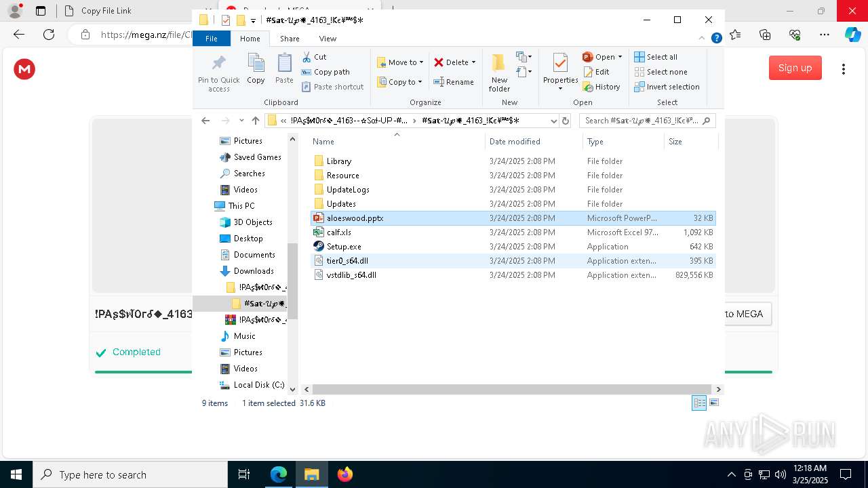The width and height of the screenshot is (868, 488).
Task: Click the address bar Refresh icon
Action: point(566,121)
